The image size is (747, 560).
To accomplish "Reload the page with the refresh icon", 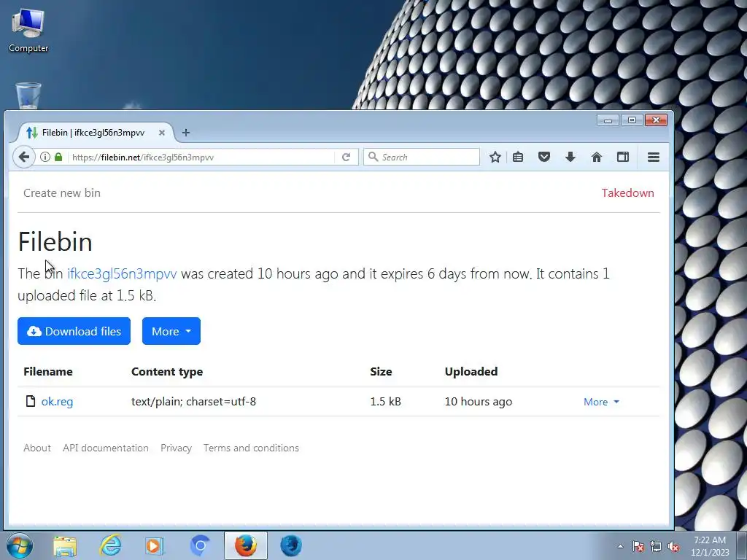I will tap(347, 157).
